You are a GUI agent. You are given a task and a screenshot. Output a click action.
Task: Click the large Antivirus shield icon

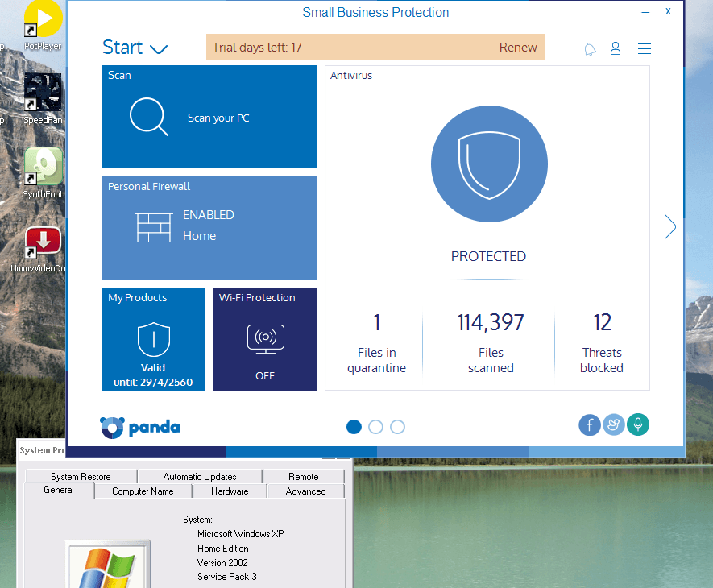pos(489,164)
